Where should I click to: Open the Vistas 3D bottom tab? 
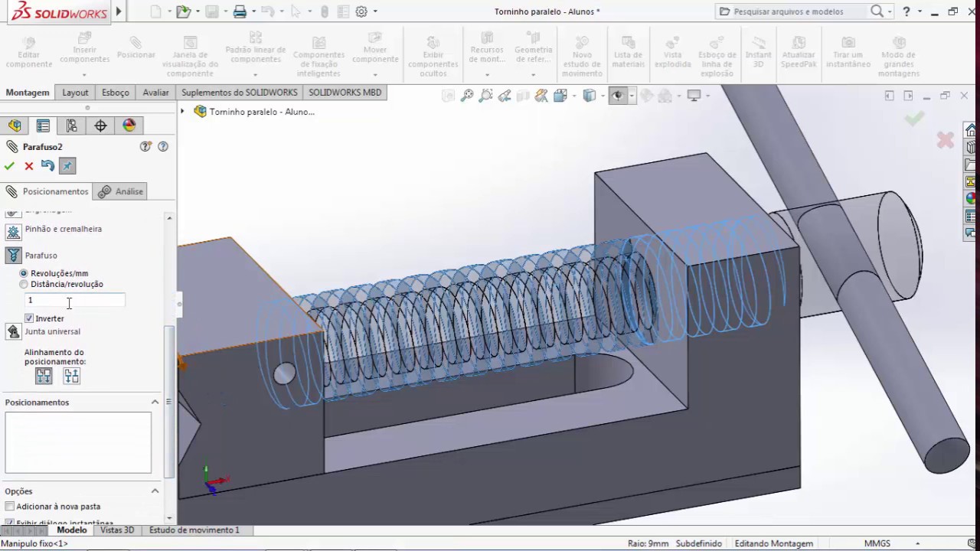pyautogui.click(x=117, y=530)
